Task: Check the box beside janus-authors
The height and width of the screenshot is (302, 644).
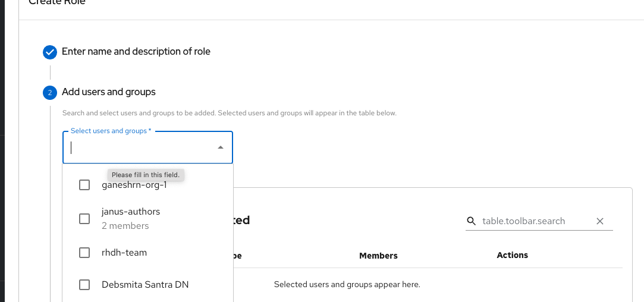Action: click(x=84, y=219)
